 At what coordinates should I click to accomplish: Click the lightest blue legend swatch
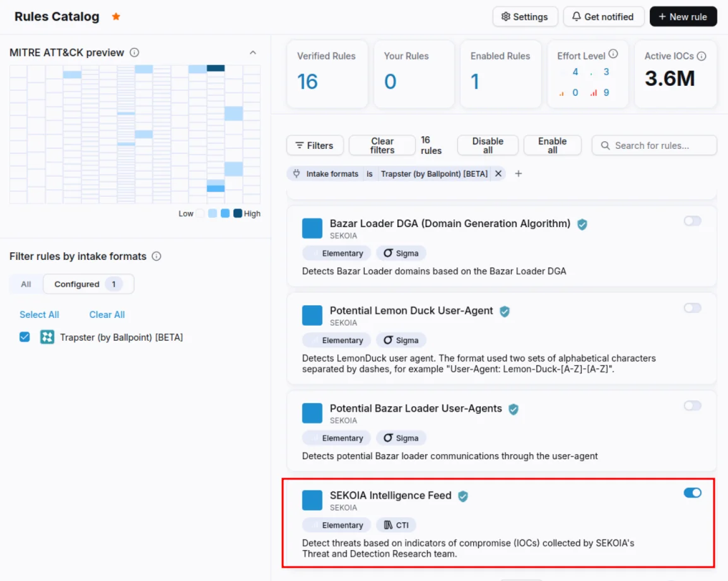coord(213,213)
